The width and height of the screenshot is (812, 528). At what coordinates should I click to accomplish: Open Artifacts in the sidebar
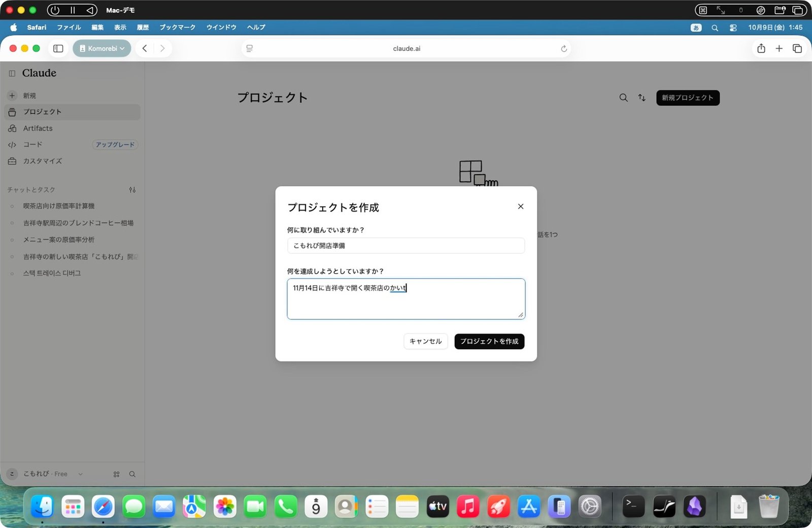[x=72, y=128]
